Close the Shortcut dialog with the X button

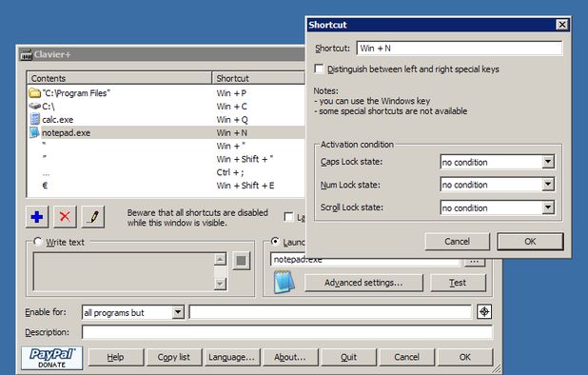point(561,25)
